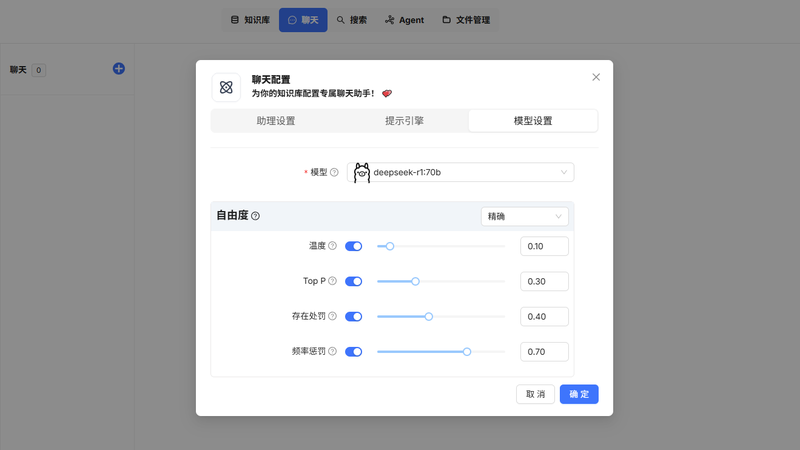The width and height of the screenshot is (800, 450).
Task: Click the 聊天 label in the left sidebar
Action: 18,70
